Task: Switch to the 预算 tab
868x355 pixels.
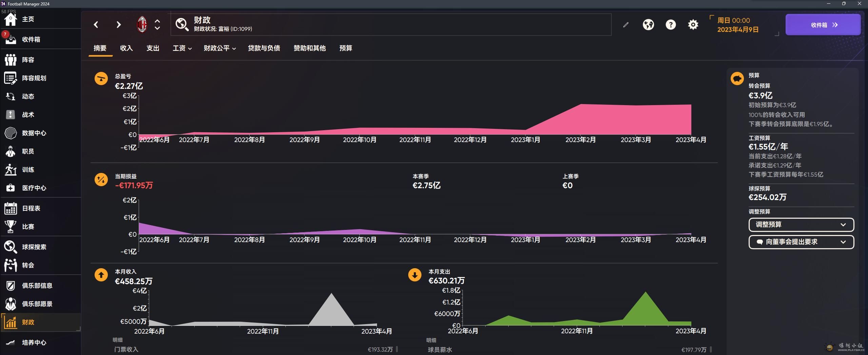Action: [346, 48]
